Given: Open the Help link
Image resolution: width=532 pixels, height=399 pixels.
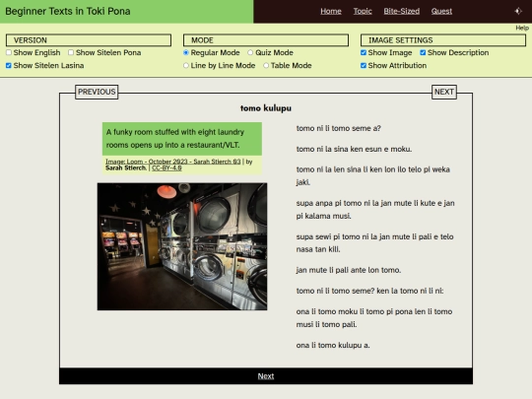Looking at the screenshot, I should click(522, 28).
